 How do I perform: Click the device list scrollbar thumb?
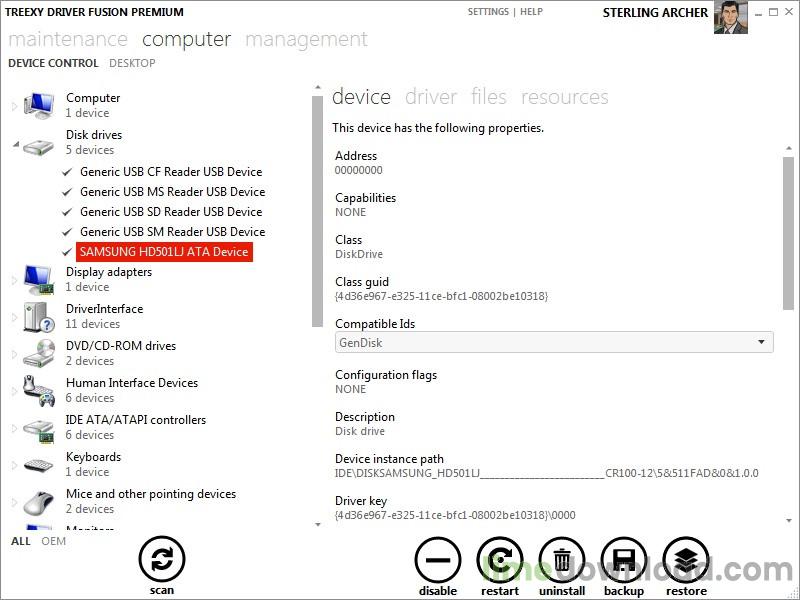point(317,211)
